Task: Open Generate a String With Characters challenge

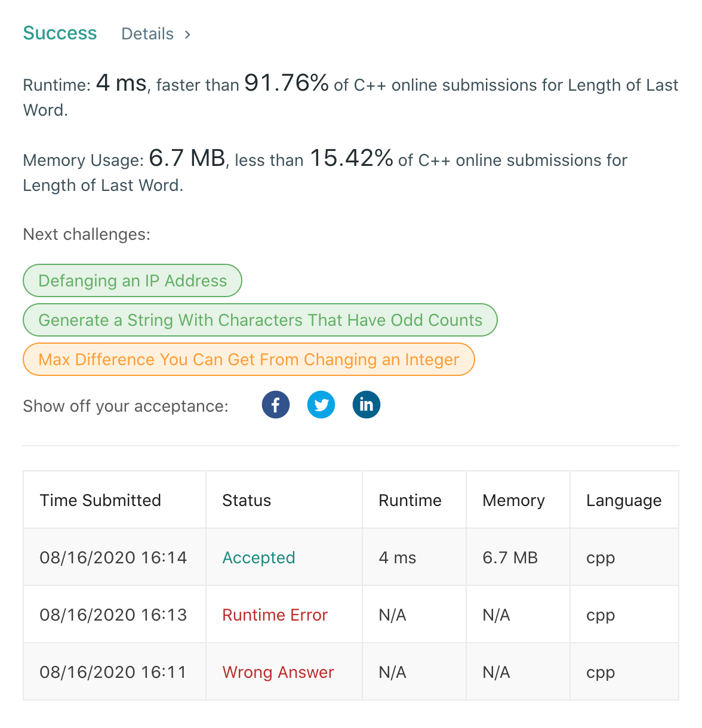Action: click(x=260, y=320)
